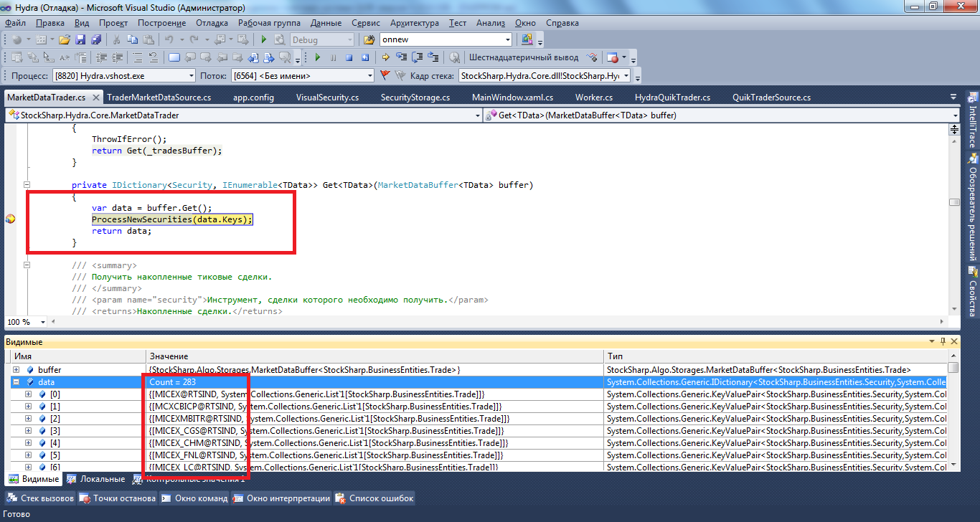Collapse the data variable row
This screenshot has height=522, width=980.
17,382
